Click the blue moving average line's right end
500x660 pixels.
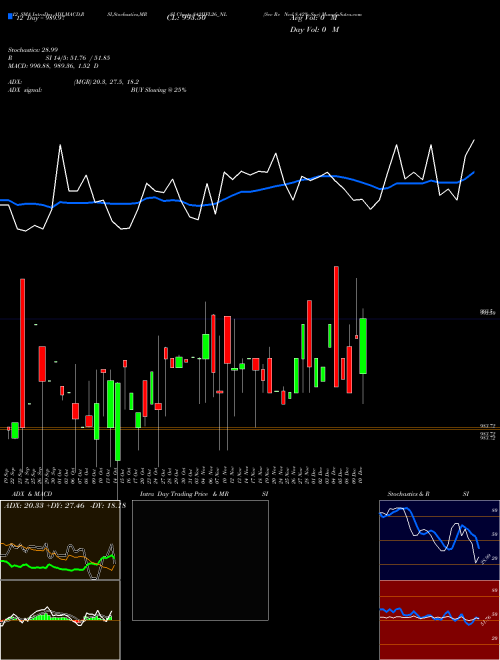[x=473, y=173]
